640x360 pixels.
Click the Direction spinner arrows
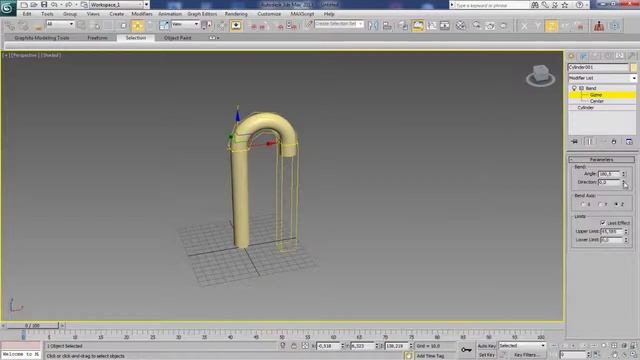click(x=623, y=182)
